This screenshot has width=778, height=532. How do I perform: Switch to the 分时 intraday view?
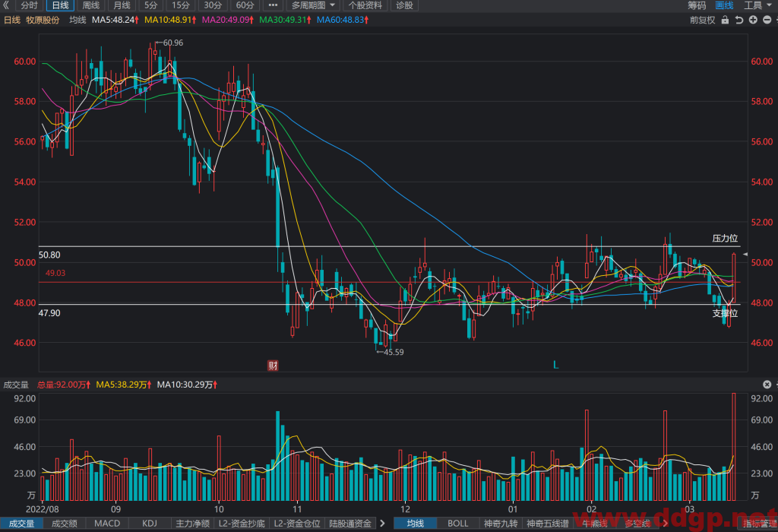(30, 5)
